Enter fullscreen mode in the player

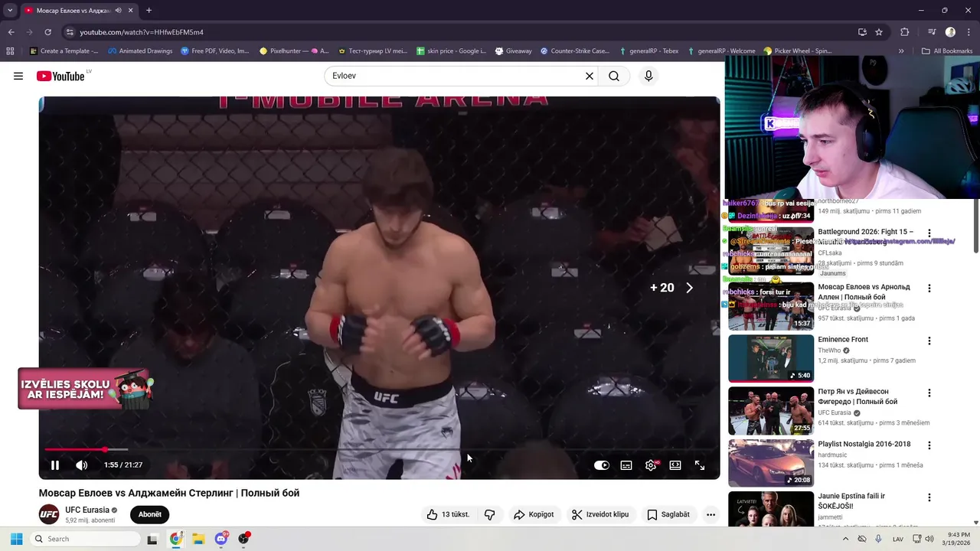(x=700, y=465)
